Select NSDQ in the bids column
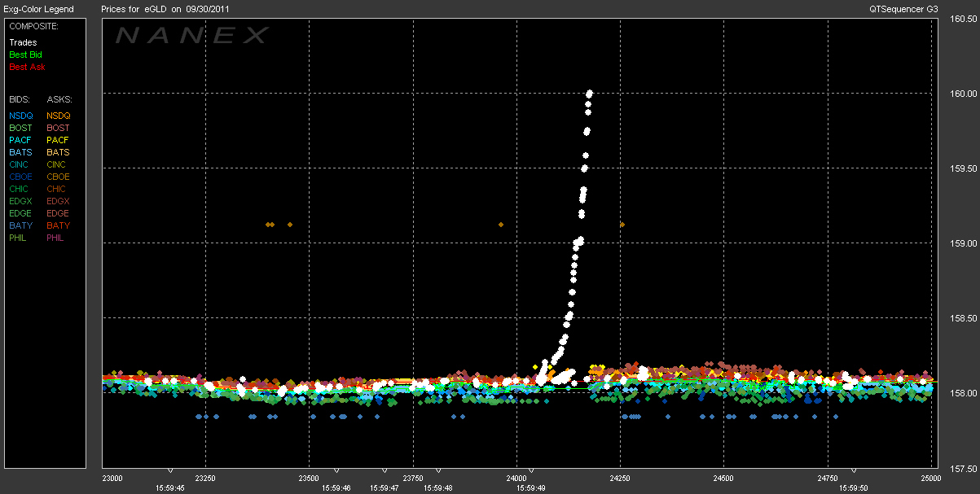 pyautogui.click(x=21, y=116)
